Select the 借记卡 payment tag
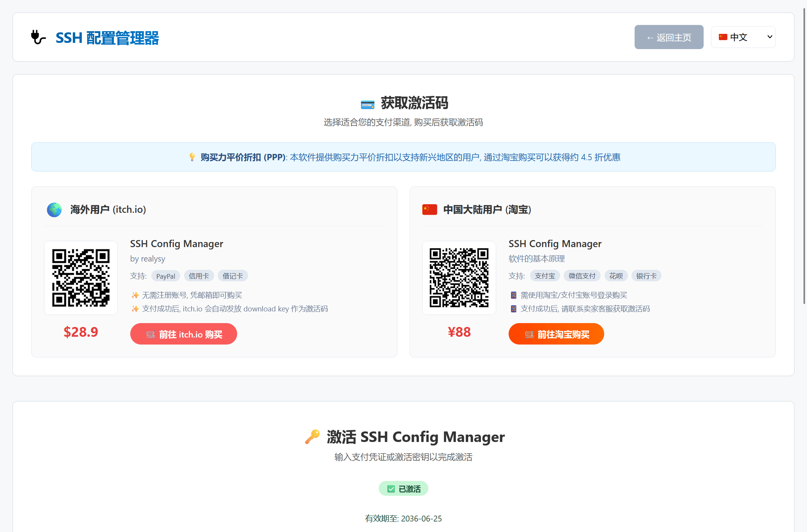The image size is (807, 532). (233, 276)
